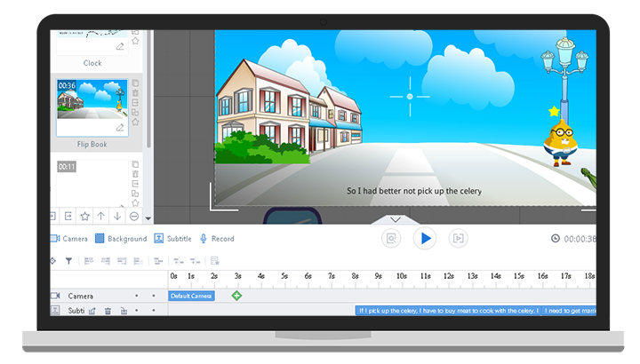The height and width of the screenshot is (364, 640).
Task: Open scene toolbar dropdown arrow
Action: 148,218
